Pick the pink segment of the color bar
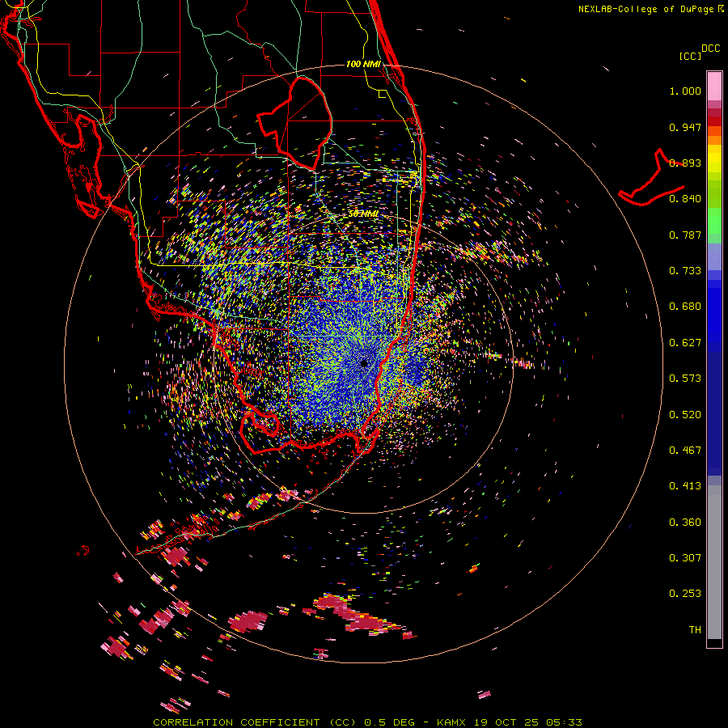 (x=714, y=86)
